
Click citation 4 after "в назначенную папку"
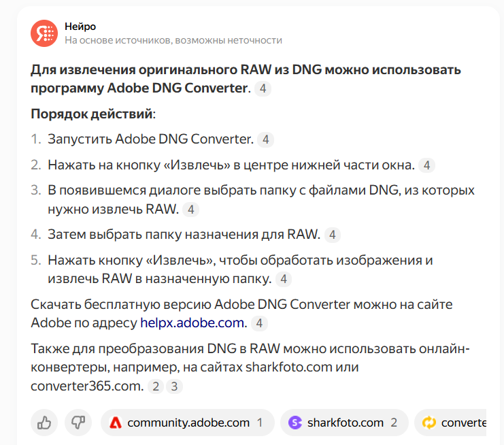pos(284,279)
